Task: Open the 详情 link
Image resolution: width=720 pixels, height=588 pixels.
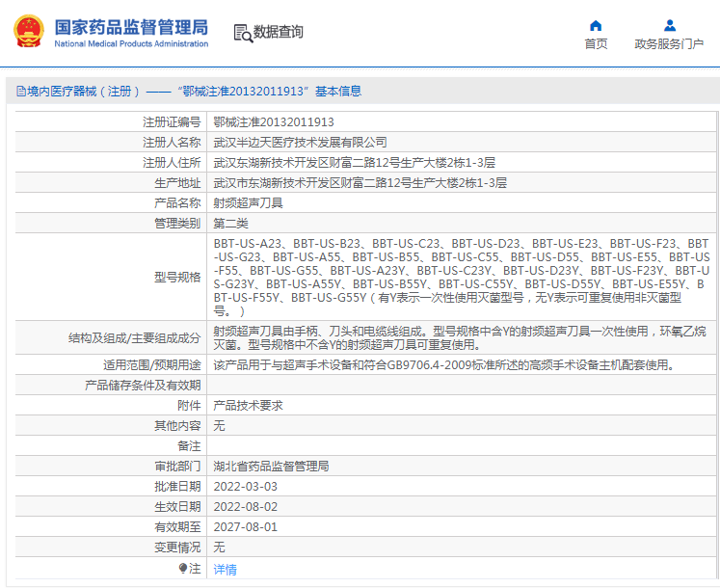Action: (225, 569)
